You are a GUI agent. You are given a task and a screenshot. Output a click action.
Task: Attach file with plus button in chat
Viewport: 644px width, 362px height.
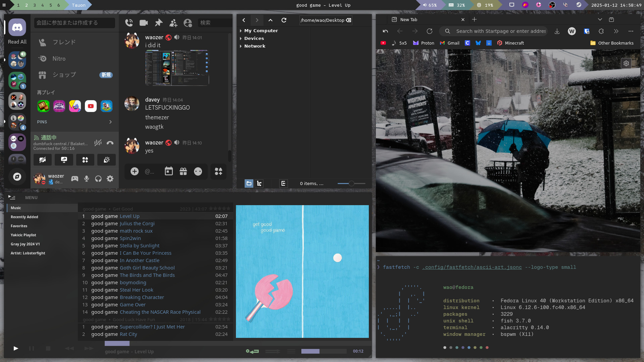click(x=135, y=171)
